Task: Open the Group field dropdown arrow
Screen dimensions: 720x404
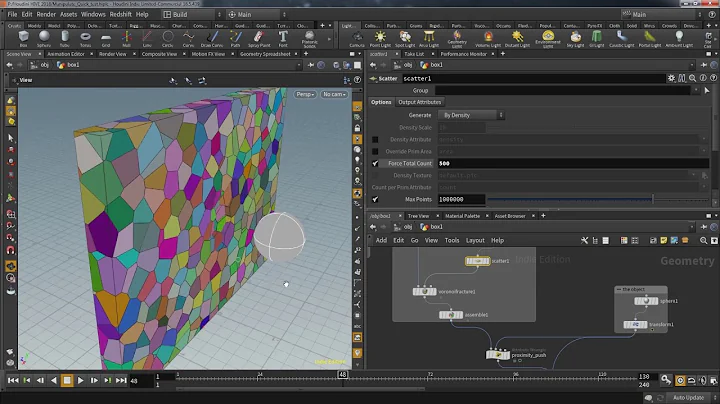Action: [696, 90]
